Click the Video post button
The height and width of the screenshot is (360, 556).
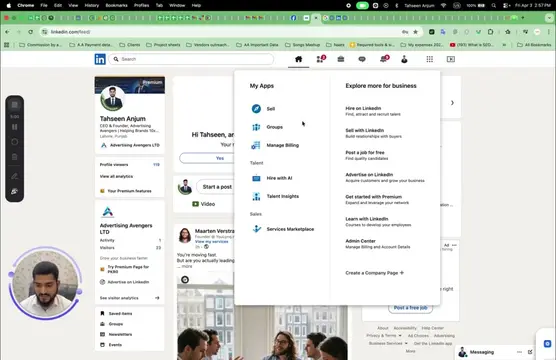tap(204, 204)
